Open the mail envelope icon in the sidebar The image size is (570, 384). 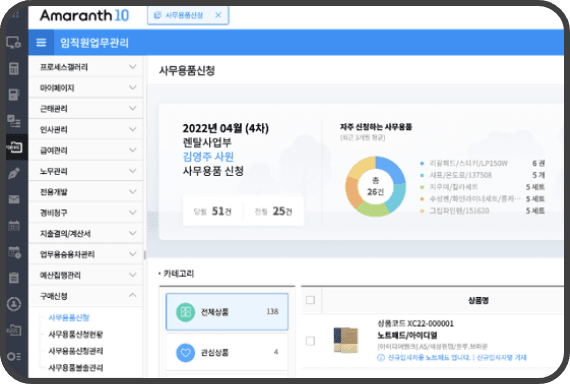pos(14,199)
